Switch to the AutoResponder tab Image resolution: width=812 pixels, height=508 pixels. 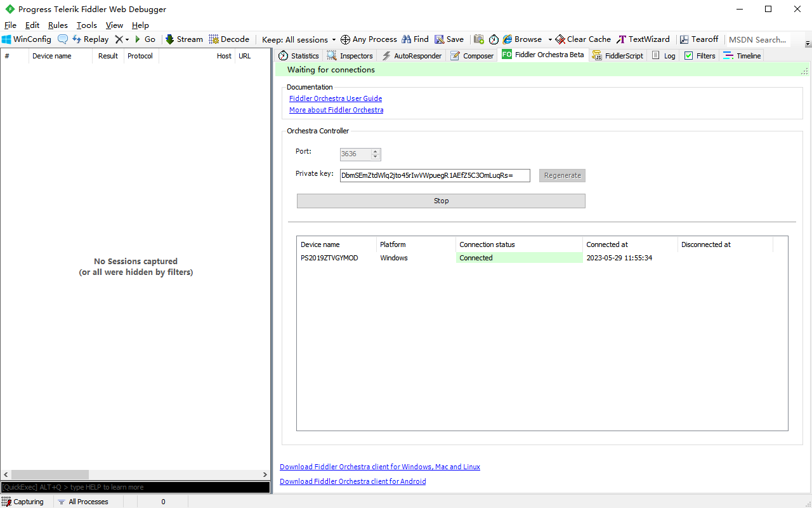(411, 56)
